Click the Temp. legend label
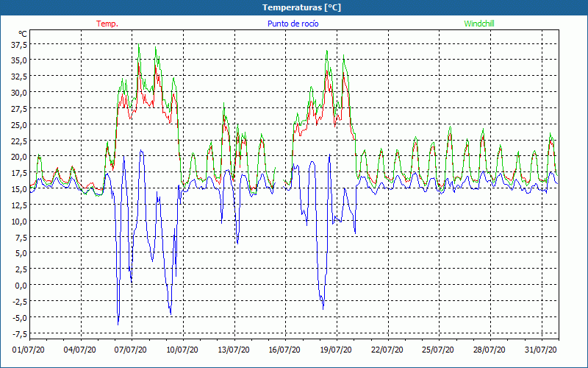Image resolution: width=588 pixels, height=368 pixels. click(107, 24)
